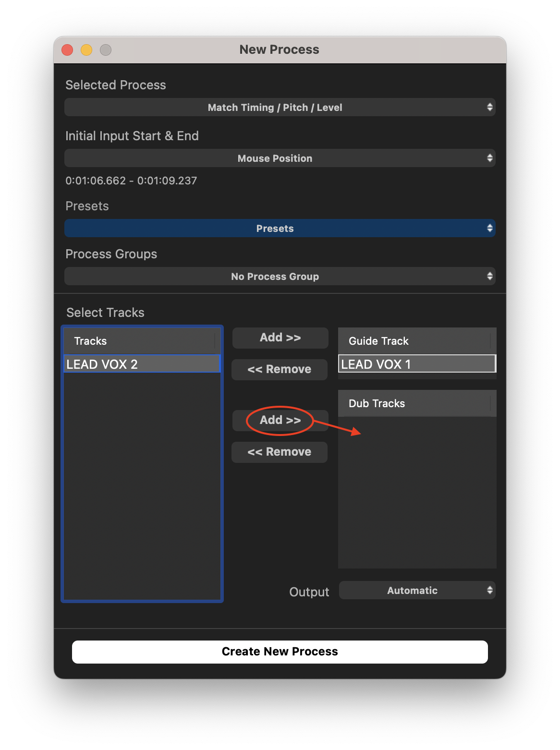Close the New Process window
Viewport: 560px width, 750px height.
coord(67,50)
